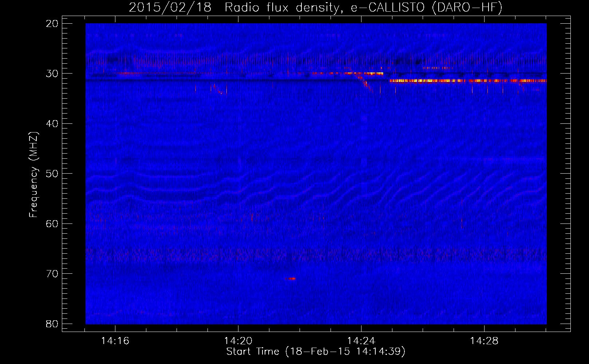Click the '20' frequency tick label
This screenshot has height=364, width=589.
[52, 24]
